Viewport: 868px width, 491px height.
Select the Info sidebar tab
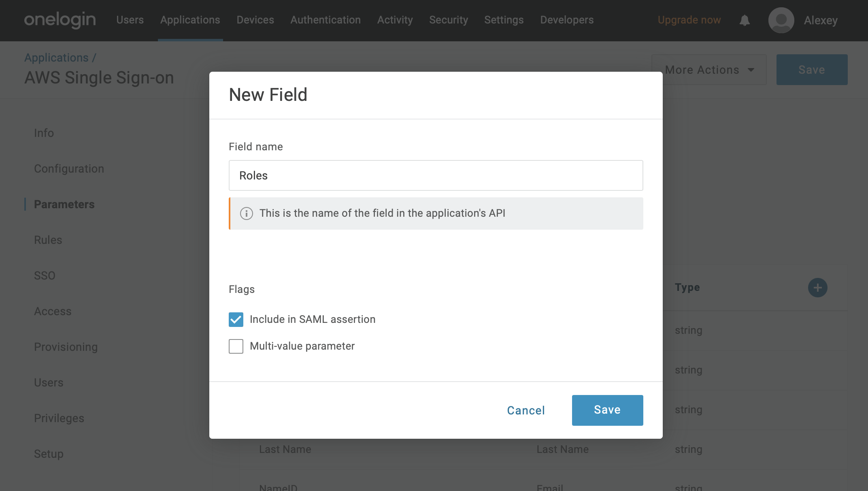44,133
